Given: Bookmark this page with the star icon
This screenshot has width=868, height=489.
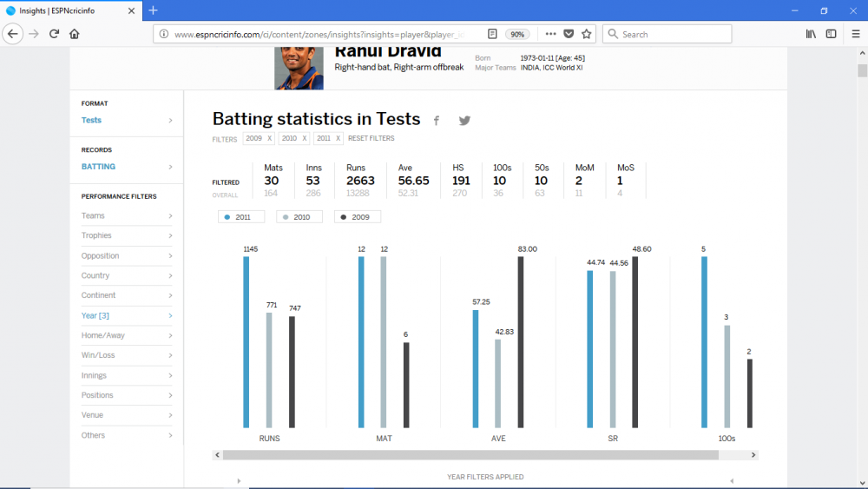Looking at the screenshot, I should 587,34.
